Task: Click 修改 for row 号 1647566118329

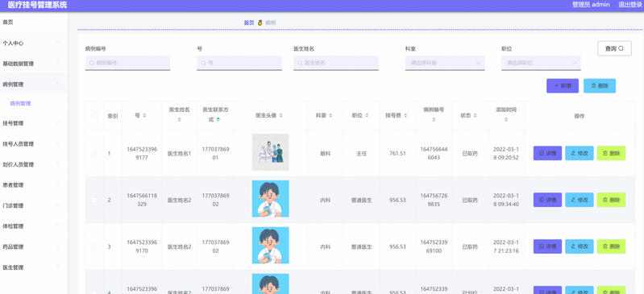Action: (x=580, y=200)
